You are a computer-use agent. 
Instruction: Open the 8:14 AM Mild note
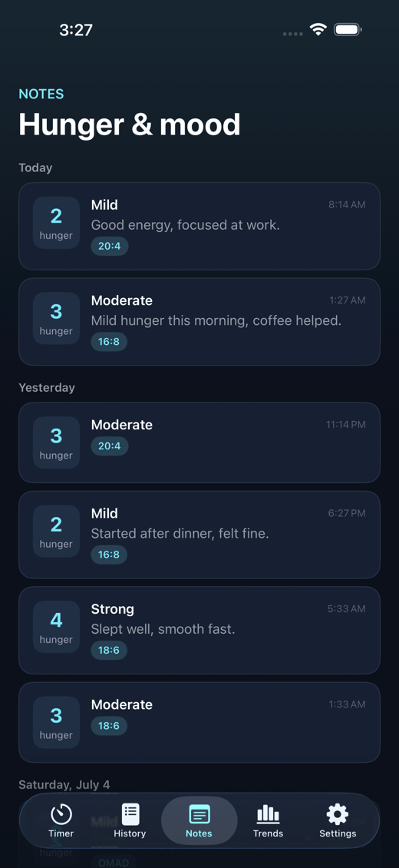coord(199,226)
